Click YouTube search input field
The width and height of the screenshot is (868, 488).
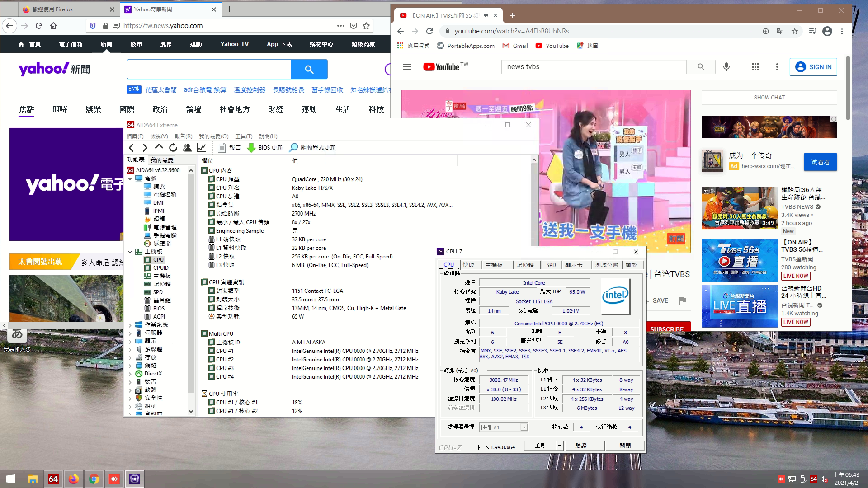click(594, 67)
